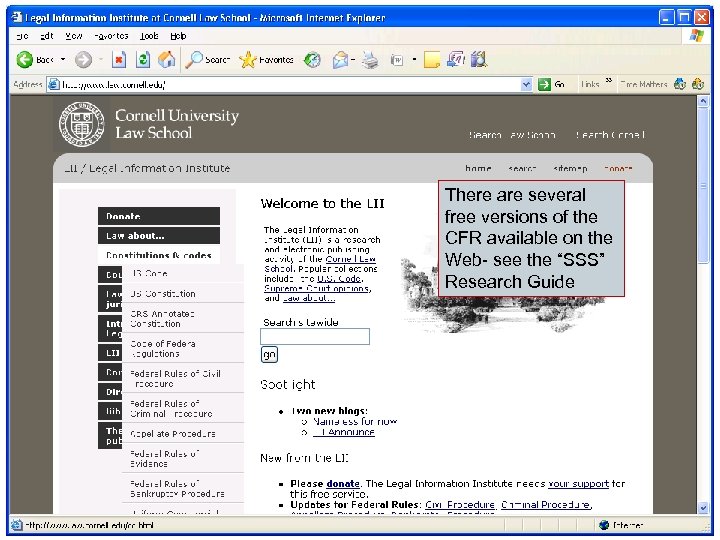Click the U.S. Code link in welcome text
This screenshot has width=720, height=540.
[339, 279]
